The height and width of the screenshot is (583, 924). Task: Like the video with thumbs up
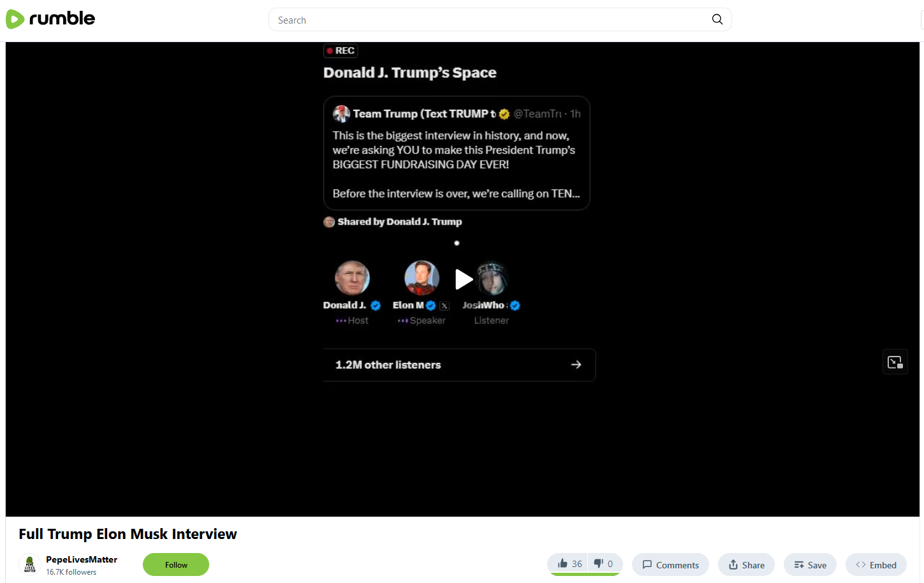tap(569, 564)
